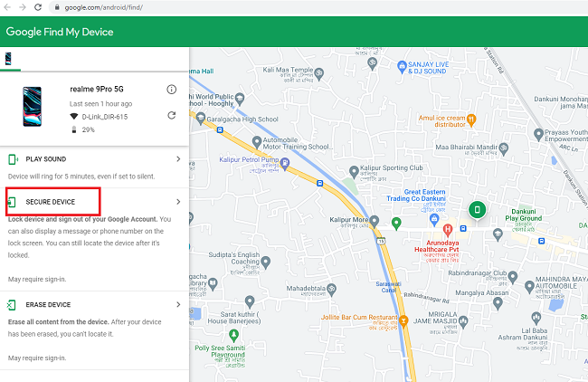Image resolution: width=588 pixels, height=382 pixels.
Task: Click the "Last seen 1 hour ago" text
Action: pyautogui.click(x=101, y=103)
